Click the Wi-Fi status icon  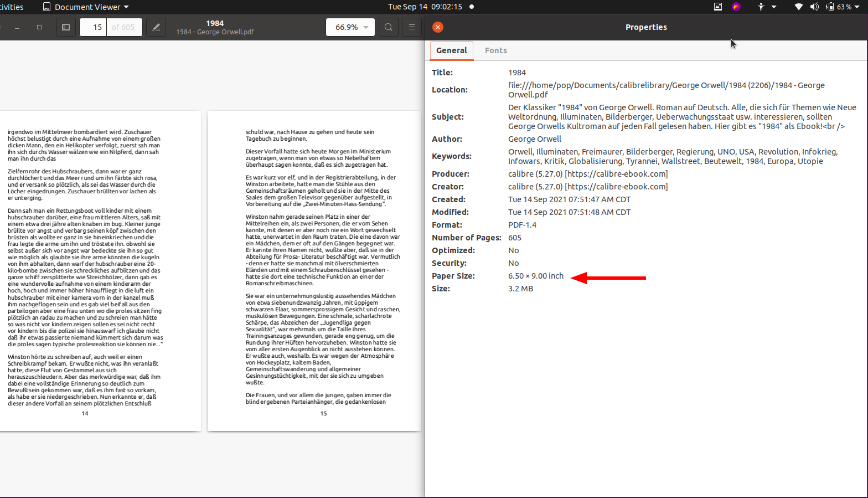pos(798,7)
